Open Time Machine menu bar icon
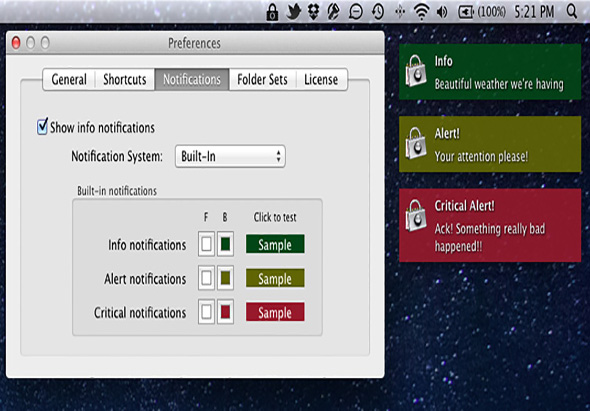 coord(378,12)
